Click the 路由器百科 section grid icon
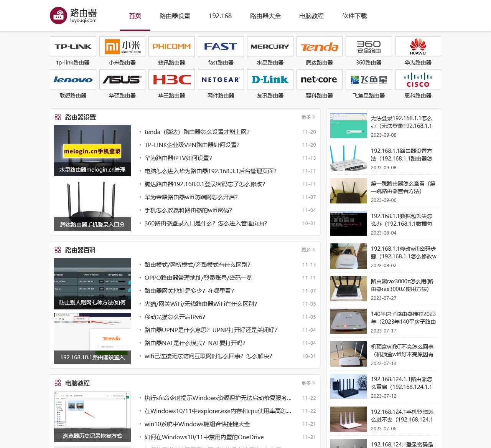The width and height of the screenshot is (491, 448). (x=58, y=250)
